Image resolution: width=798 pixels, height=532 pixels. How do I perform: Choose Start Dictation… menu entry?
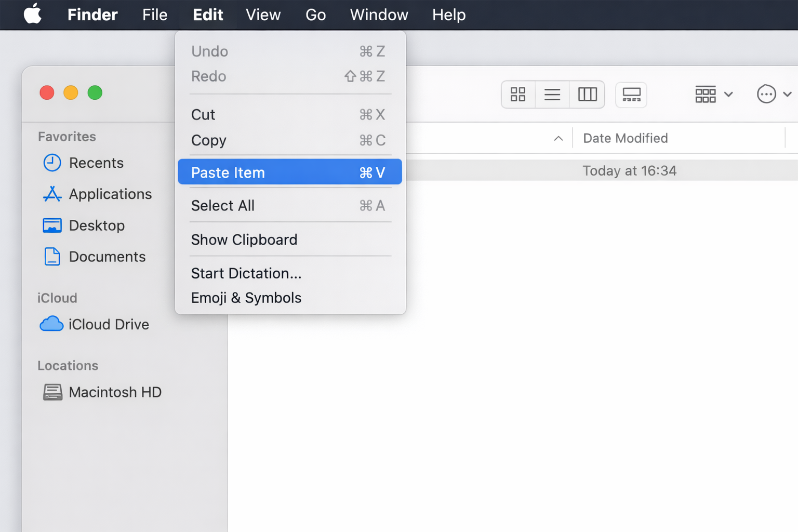point(290,273)
